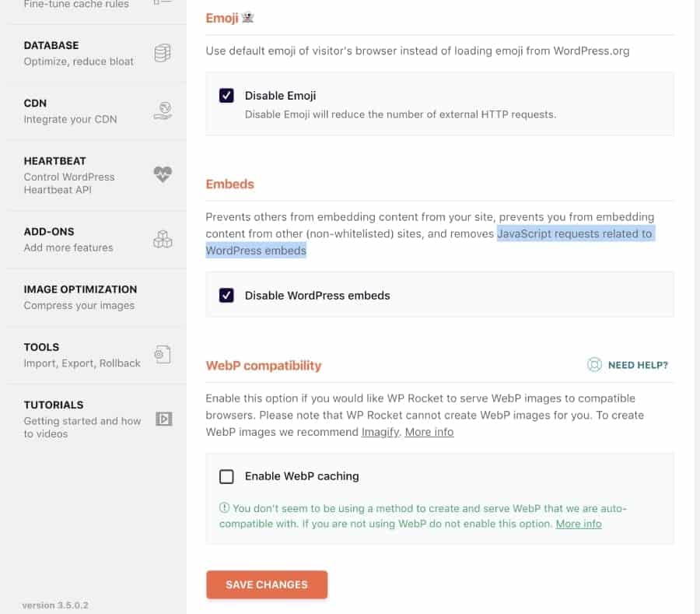Open the Imagify link
This screenshot has width=700, height=614.
click(x=380, y=432)
